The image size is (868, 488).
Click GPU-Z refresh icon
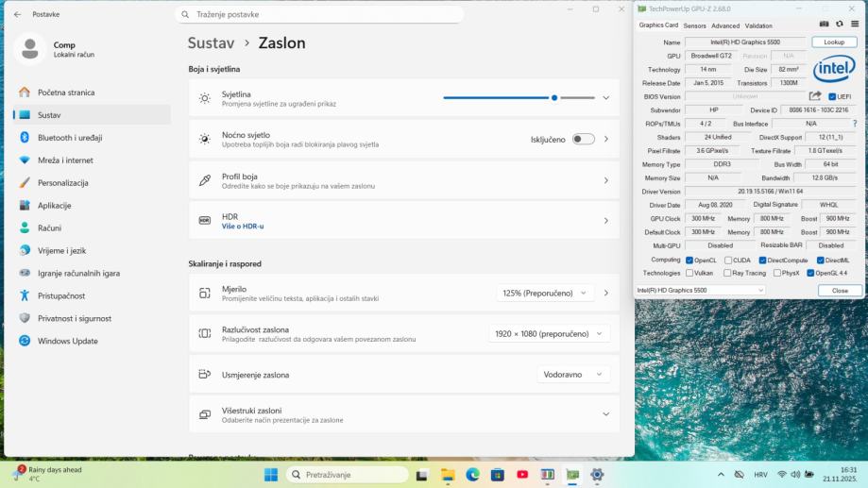[840, 24]
